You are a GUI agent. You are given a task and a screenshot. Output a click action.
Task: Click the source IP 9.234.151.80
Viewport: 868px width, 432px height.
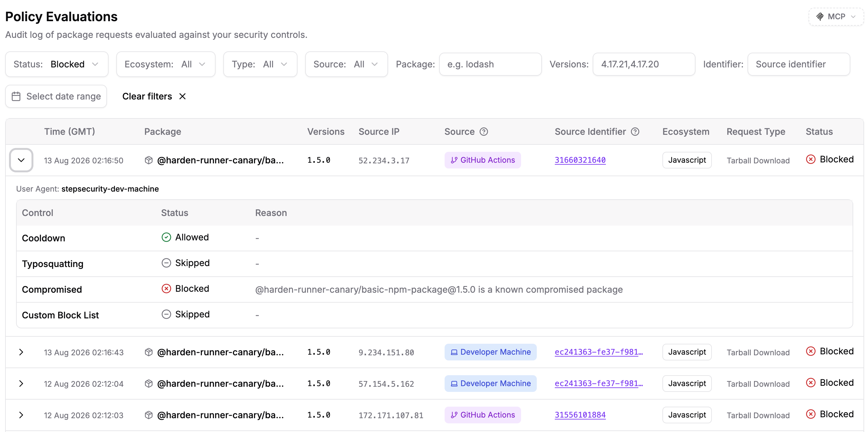click(386, 352)
